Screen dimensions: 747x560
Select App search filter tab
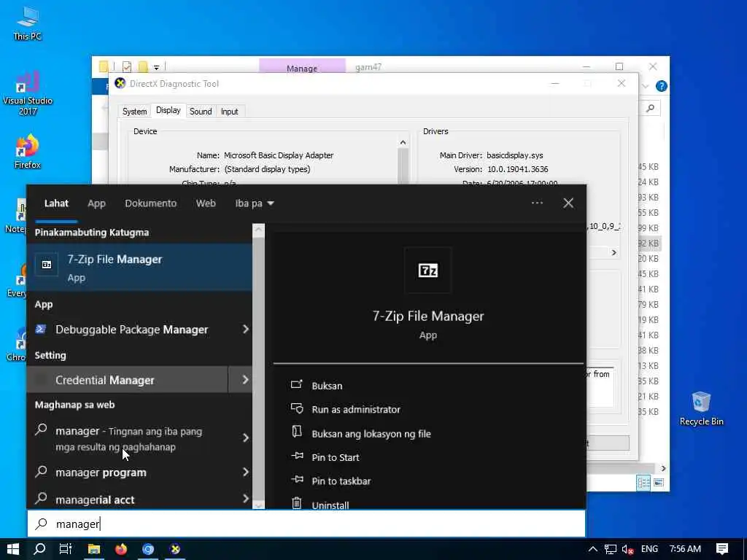96,203
